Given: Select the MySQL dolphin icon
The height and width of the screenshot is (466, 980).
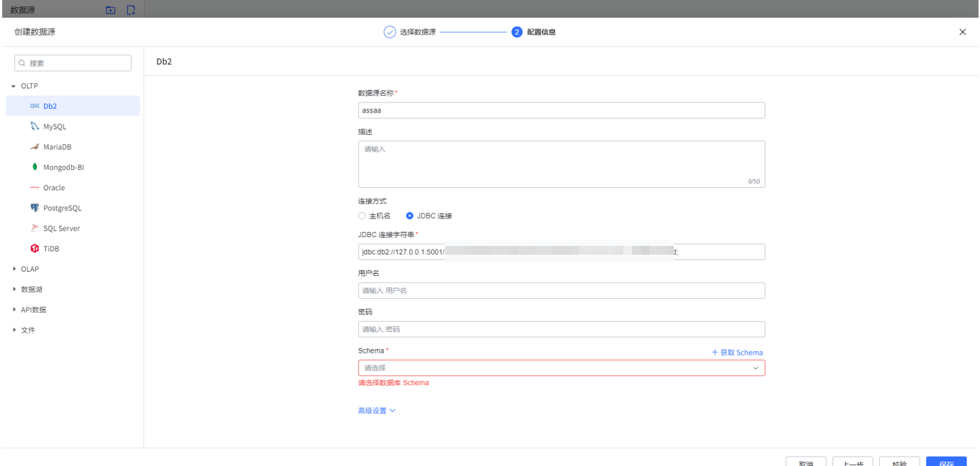Looking at the screenshot, I should (34, 127).
